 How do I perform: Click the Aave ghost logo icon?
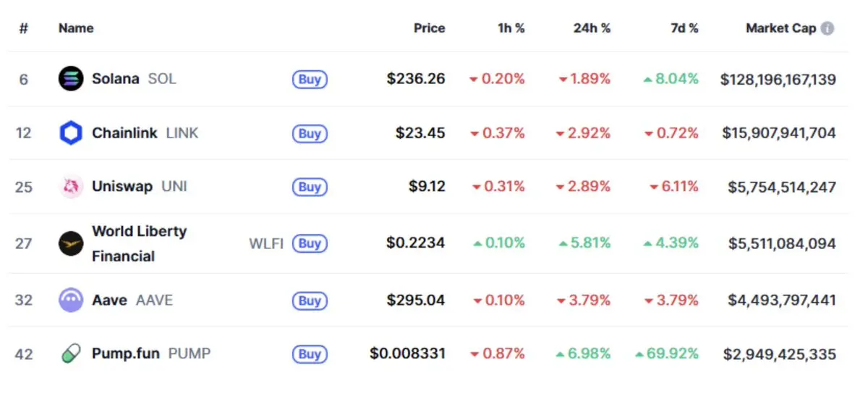coord(71,300)
